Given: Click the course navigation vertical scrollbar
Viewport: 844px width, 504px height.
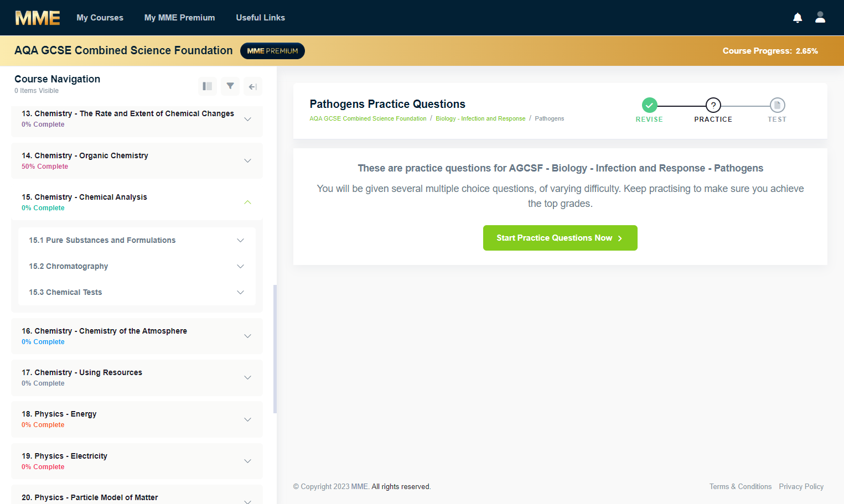Looking at the screenshot, I should point(275,349).
